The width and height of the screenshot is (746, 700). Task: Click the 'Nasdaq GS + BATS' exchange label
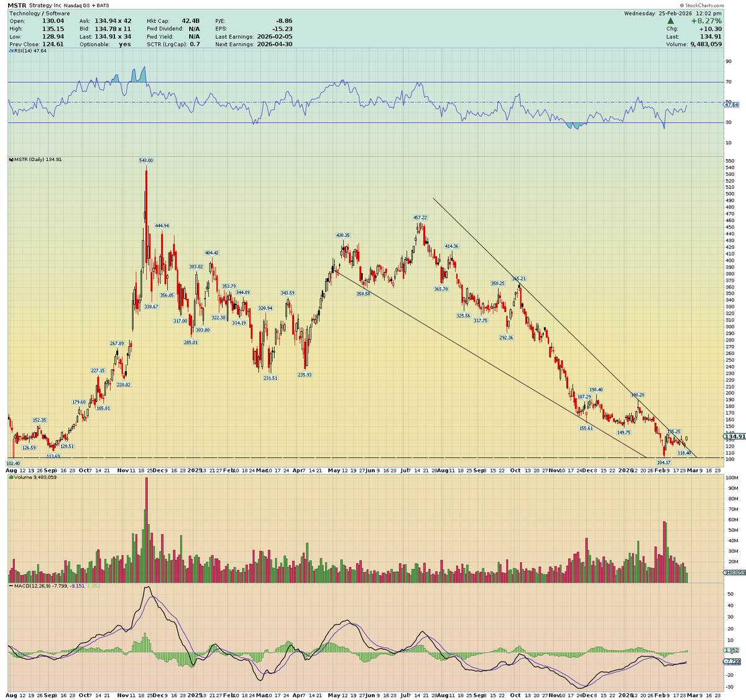86,5
